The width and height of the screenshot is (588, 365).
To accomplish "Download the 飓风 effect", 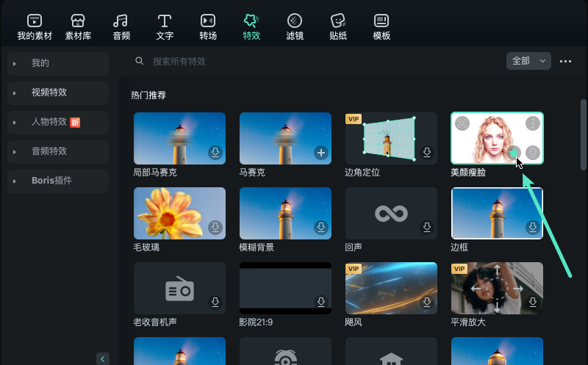I will pos(427,303).
